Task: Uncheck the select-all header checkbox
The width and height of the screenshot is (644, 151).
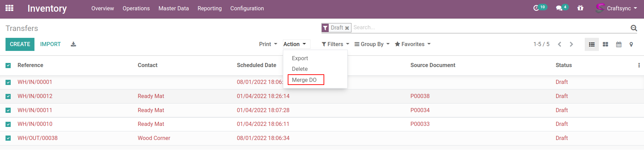Action: click(x=8, y=65)
